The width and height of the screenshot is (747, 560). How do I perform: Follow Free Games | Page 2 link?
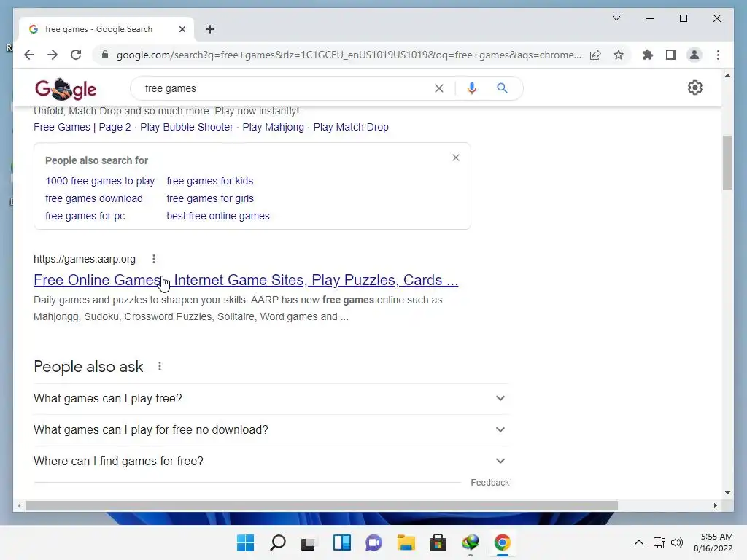(x=82, y=127)
